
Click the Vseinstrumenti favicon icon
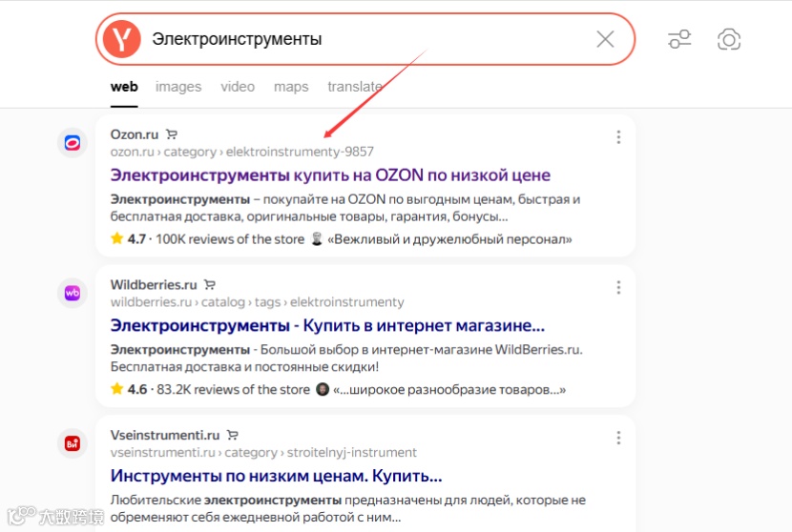pyautogui.click(x=73, y=443)
